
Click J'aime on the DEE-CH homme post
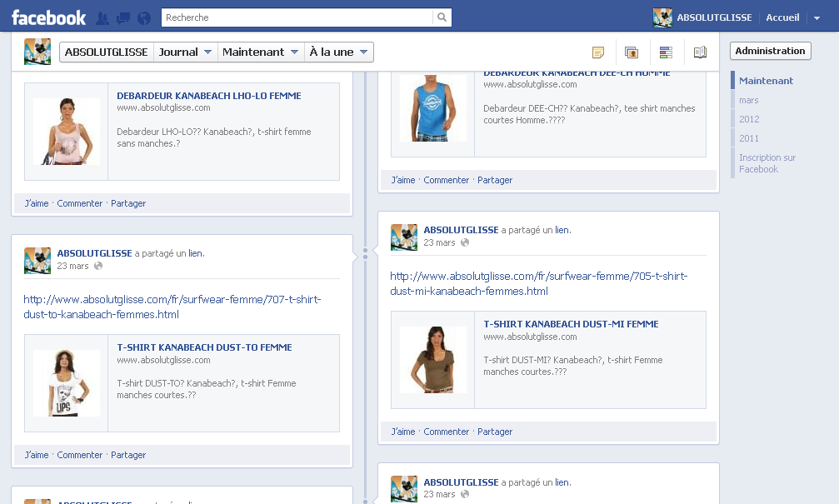tap(403, 180)
